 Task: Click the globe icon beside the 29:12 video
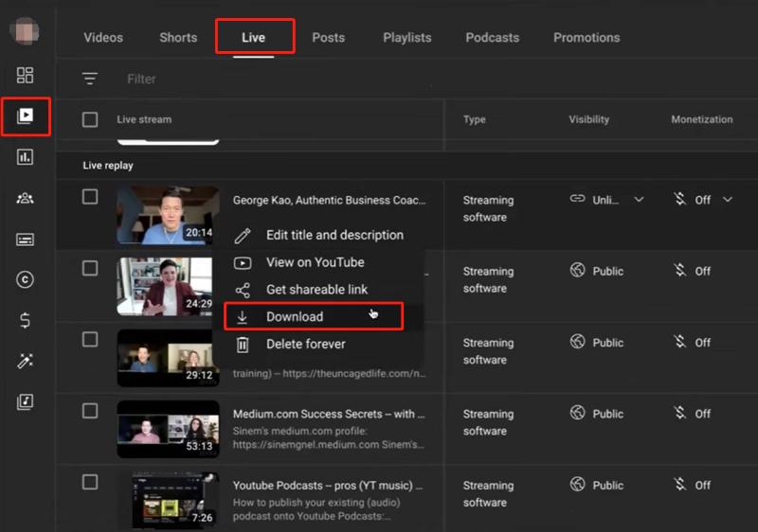[x=577, y=342]
